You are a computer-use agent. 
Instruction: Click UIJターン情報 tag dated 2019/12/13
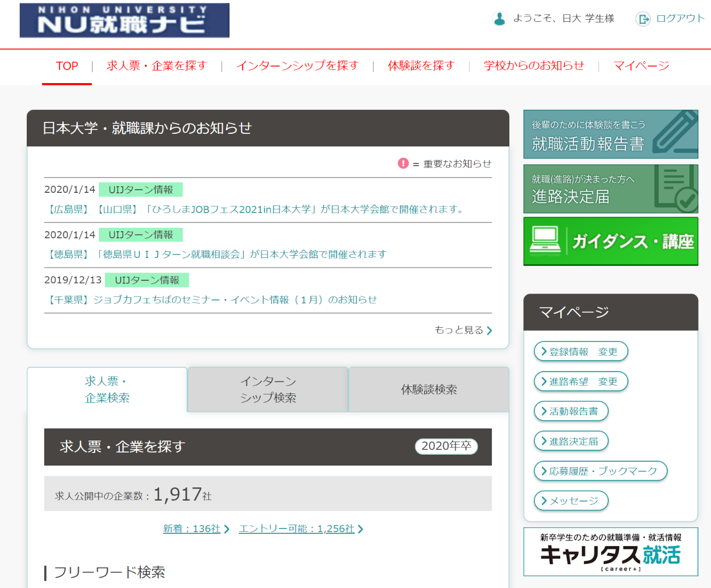click(147, 280)
